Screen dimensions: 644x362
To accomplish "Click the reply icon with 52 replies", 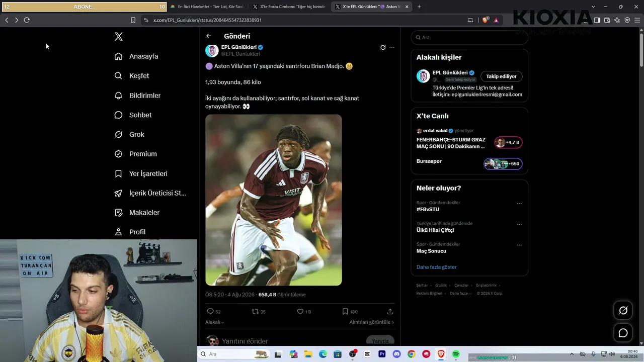I will (x=211, y=312).
